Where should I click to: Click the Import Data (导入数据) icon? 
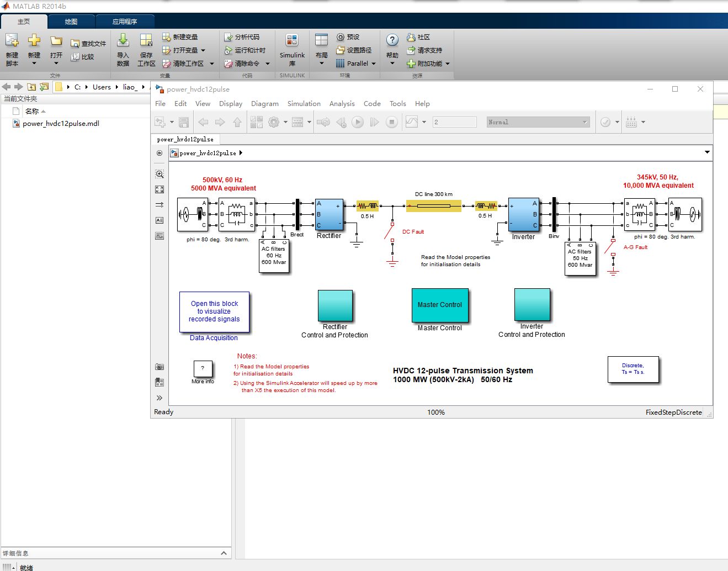(x=123, y=40)
